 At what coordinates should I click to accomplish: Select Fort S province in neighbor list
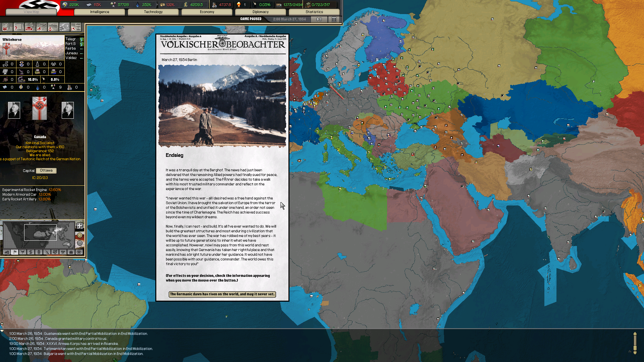pyautogui.click(x=71, y=44)
